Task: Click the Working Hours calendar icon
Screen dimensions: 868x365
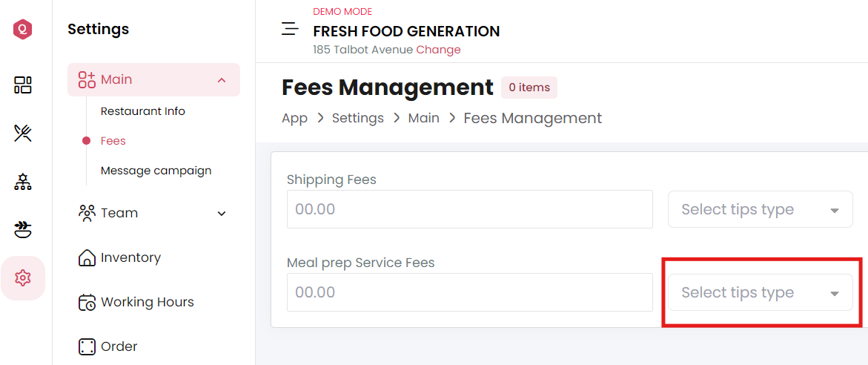Action: [x=87, y=302]
